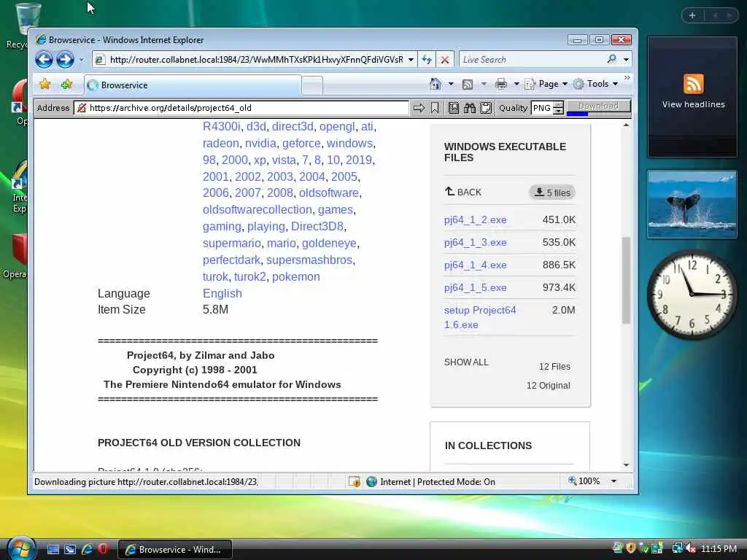Open the opengl tag link
747x560 pixels.
click(x=337, y=126)
